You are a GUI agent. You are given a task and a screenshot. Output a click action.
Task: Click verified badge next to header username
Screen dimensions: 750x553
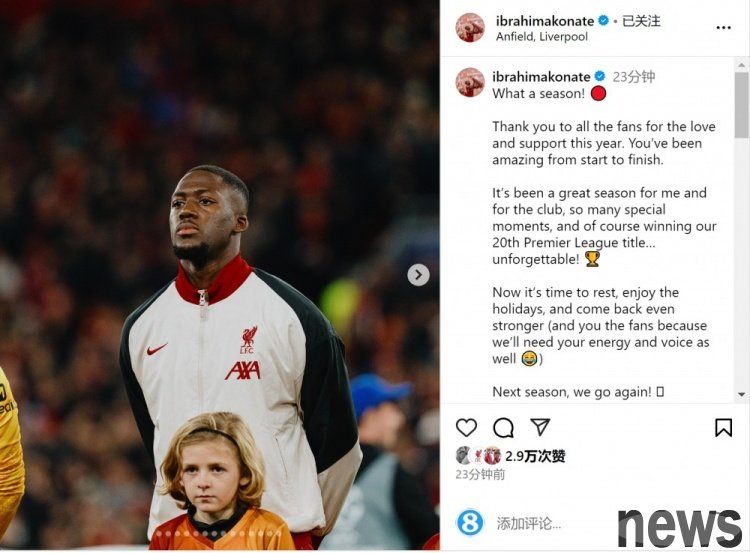pyautogui.click(x=604, y=21)
